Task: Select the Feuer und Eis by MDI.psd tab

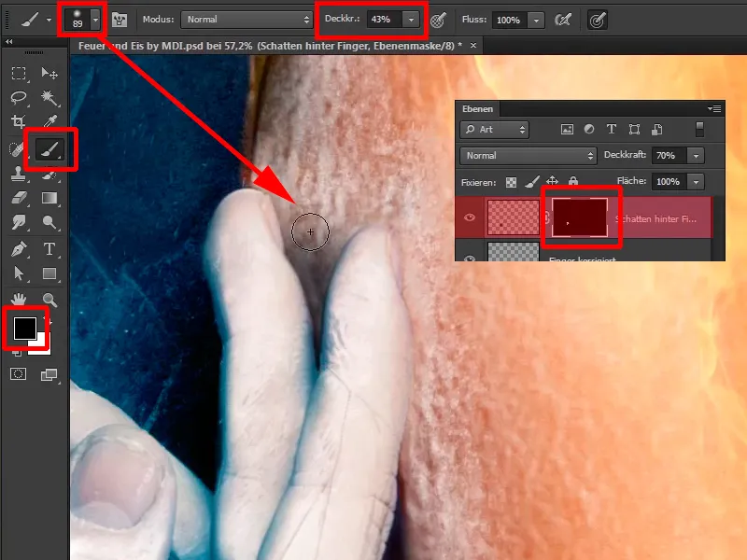Action: click(270, 46)
